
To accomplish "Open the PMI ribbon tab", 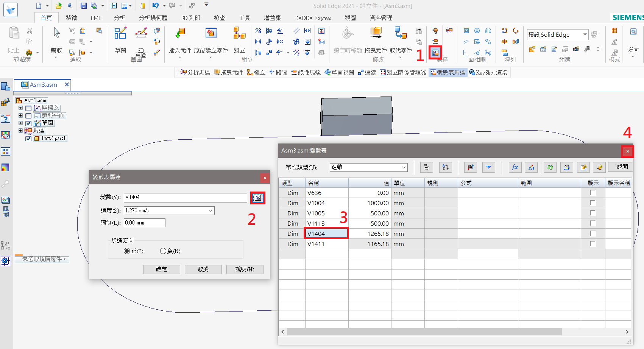I will pyautogui.click(x=95, y=18).
